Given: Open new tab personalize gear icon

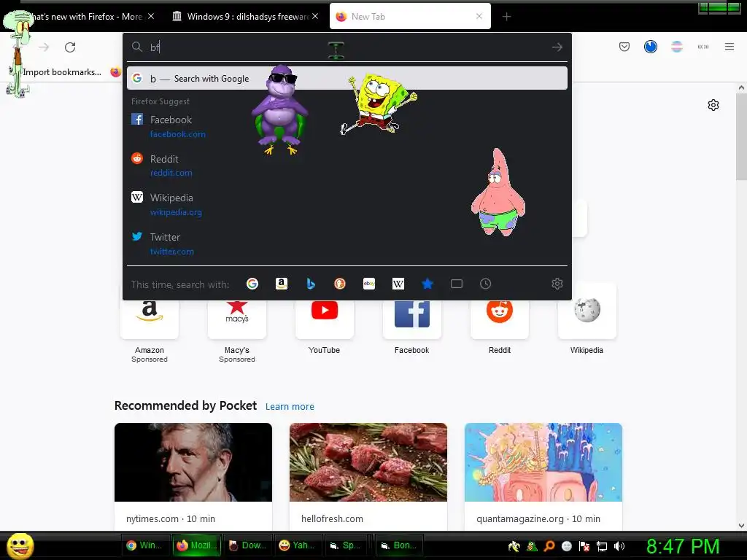Looking at the screenshot, I should 713,105.
